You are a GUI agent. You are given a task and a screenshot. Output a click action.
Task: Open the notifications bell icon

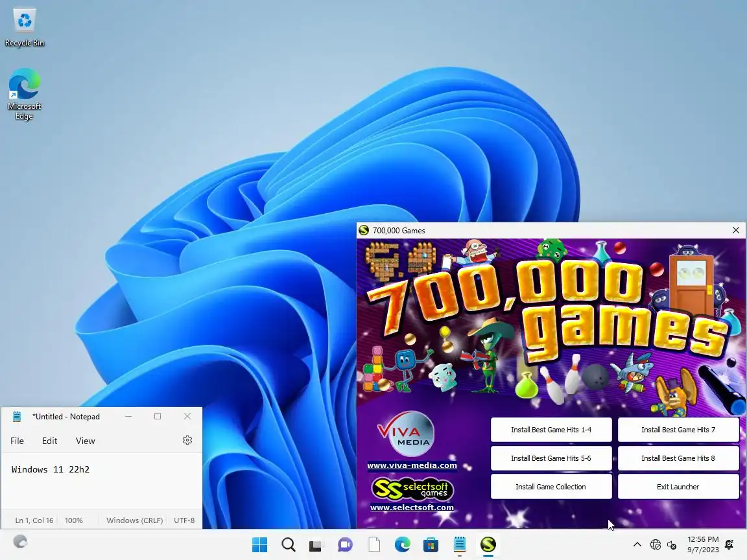click(729, 544)
